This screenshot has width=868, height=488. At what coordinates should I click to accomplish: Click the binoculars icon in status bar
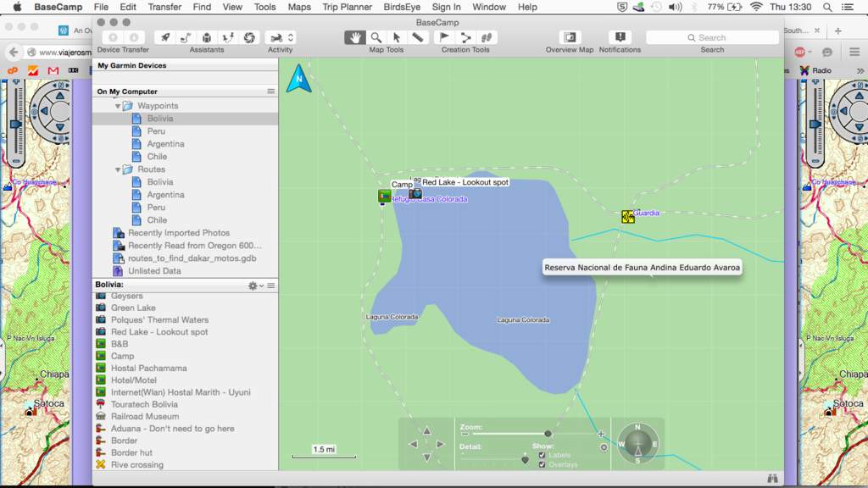pos(773,478)
